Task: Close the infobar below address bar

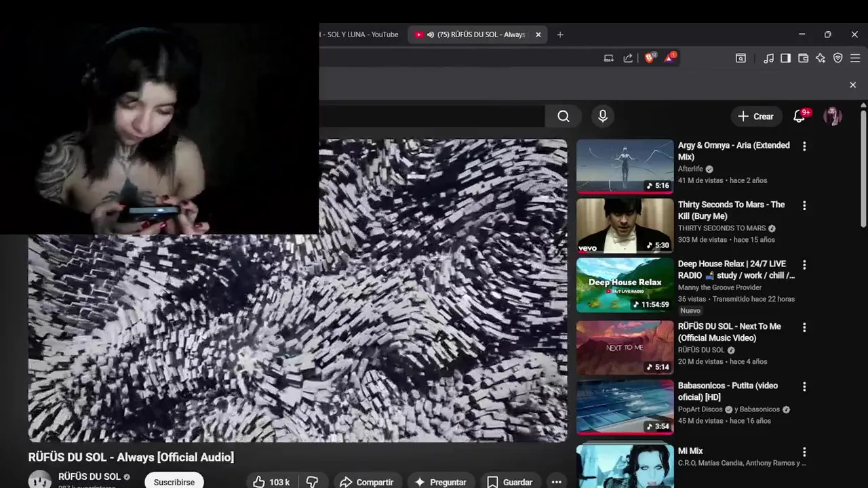Action: (x=853, y=85)
